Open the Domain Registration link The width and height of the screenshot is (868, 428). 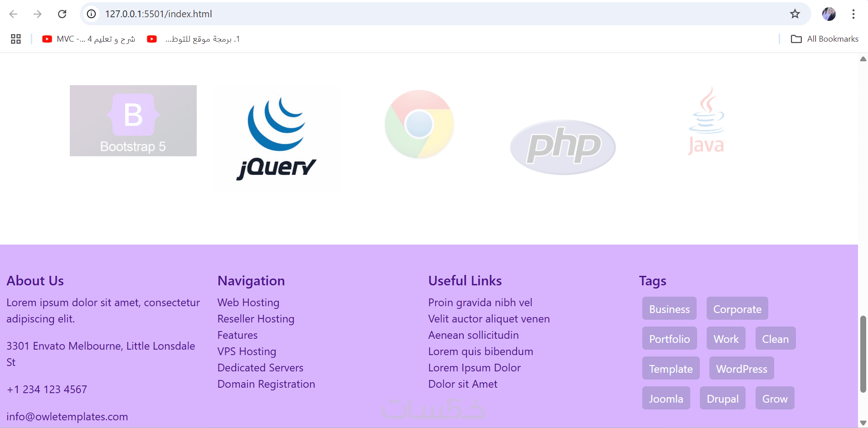[267, 384]
